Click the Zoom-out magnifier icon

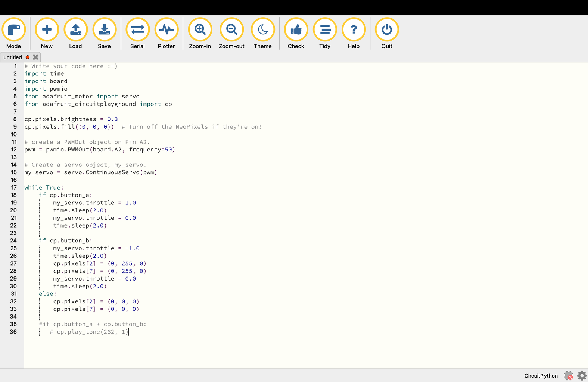click(x=231, y=30)
